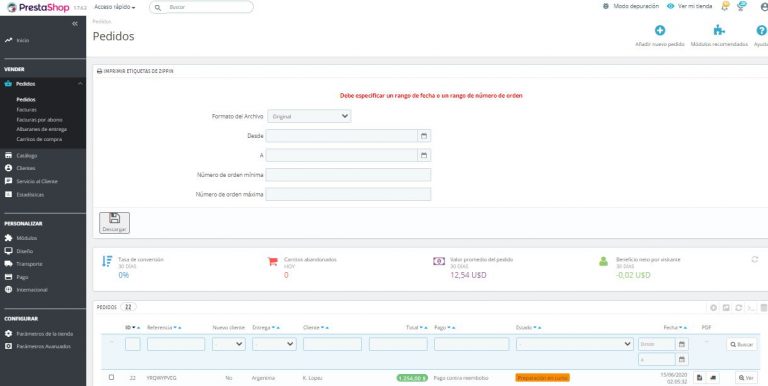
Task: Open the notifications bell
Action: [725, 6]
